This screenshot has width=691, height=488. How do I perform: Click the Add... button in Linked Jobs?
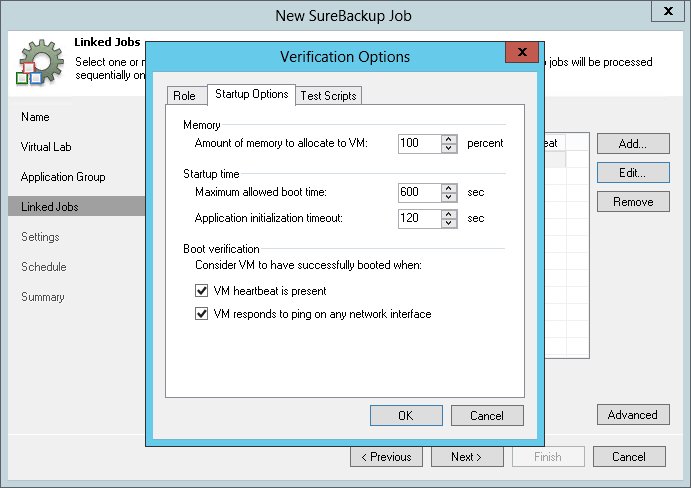click(633, 144)
